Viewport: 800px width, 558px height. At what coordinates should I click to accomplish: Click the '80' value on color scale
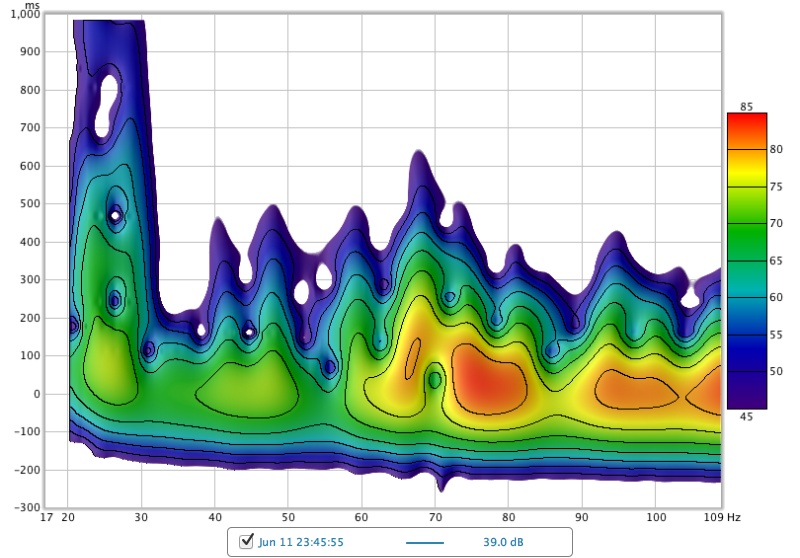click(776, 149)
